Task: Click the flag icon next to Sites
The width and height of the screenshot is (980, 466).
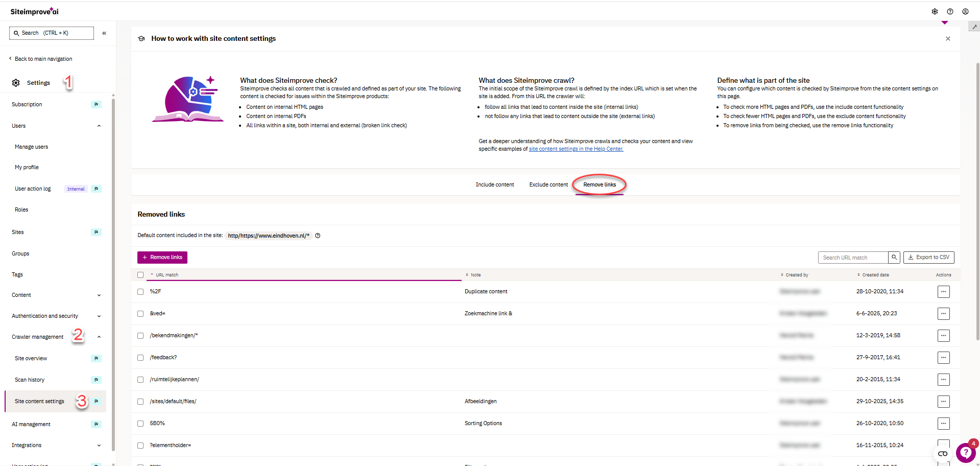Action: pyautogui.click(x=96, y=232)
